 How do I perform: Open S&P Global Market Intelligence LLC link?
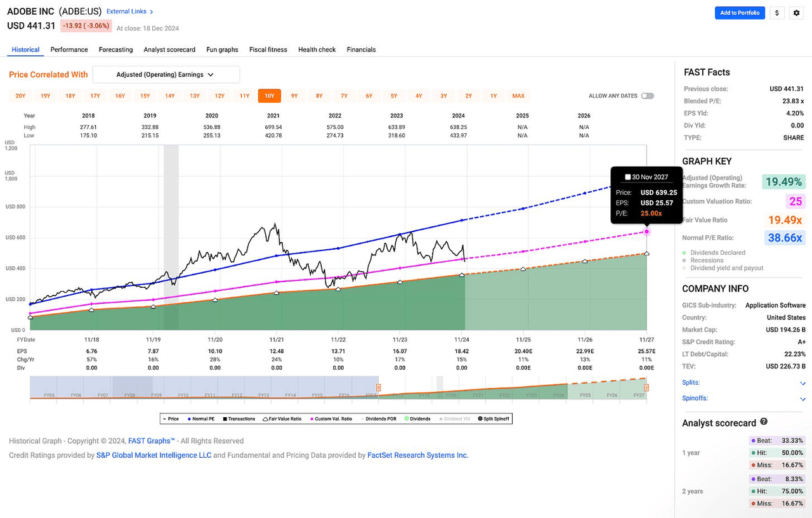pos(154,455)
